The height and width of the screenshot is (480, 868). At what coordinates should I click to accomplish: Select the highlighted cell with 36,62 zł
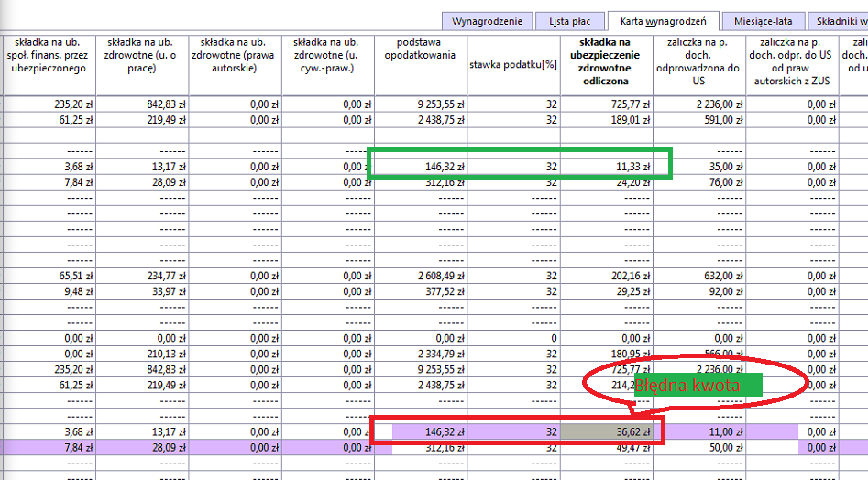tap(607, 431)
